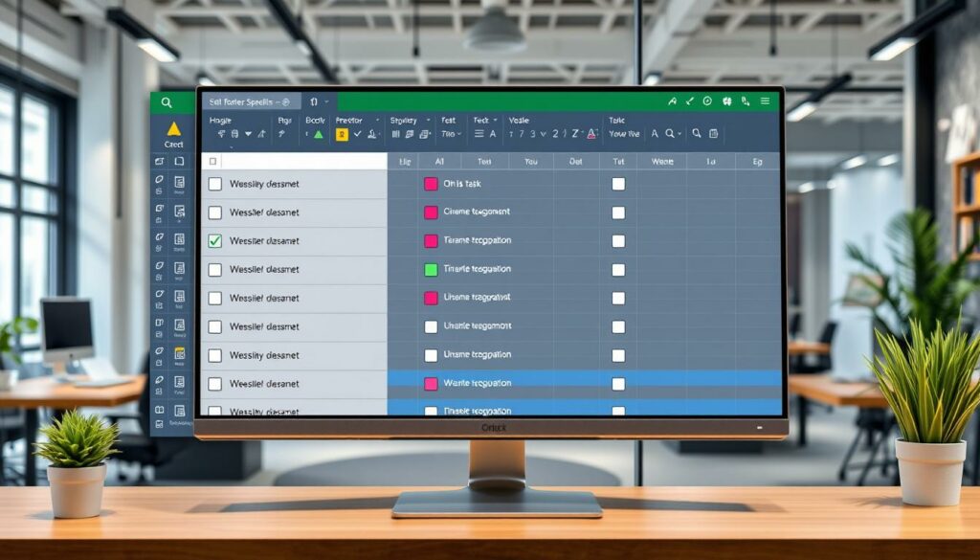The width and height of the screenshot is (980, 560).
Task: Tick the Tet column checkbox beside 'Terame tegopation'
Action: click(x=618, y=241)
